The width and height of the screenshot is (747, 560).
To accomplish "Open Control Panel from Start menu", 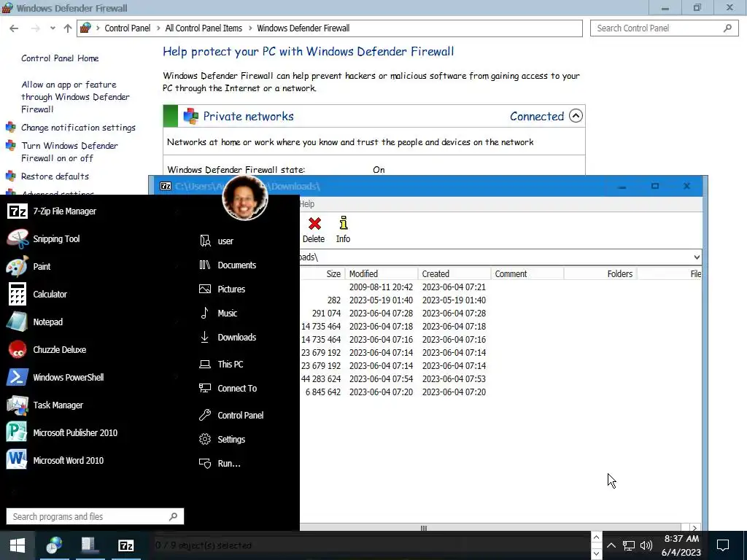I will coord(231,415).
